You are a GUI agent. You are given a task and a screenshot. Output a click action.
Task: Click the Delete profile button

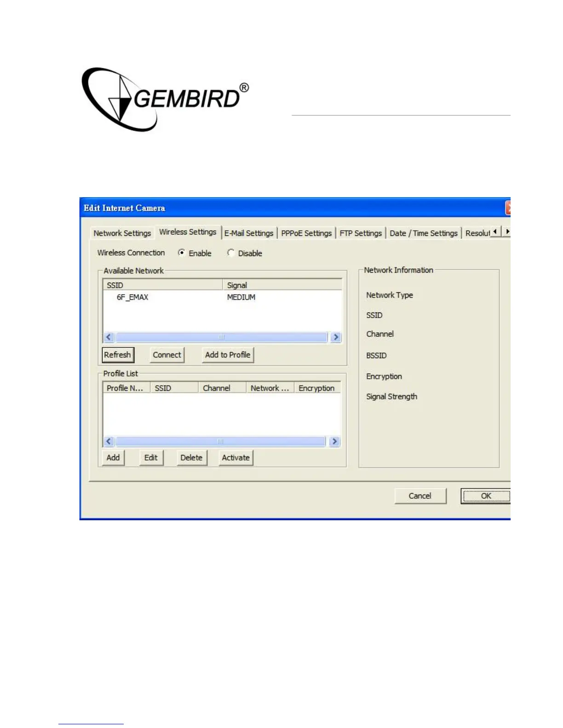pos(191,458)
